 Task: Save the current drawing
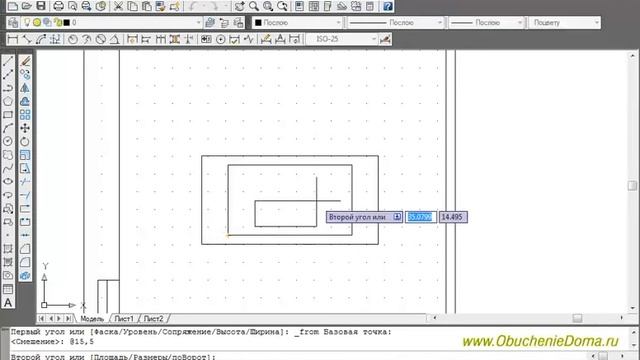(41, 6)
